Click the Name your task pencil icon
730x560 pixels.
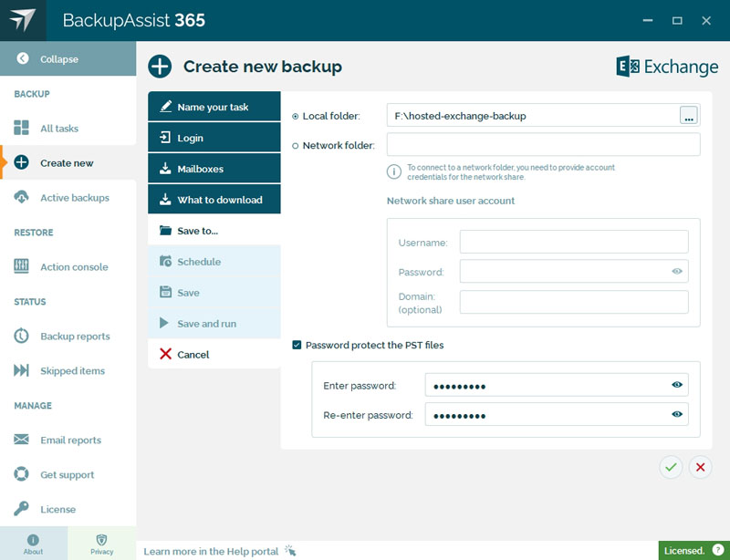[165, 106]
